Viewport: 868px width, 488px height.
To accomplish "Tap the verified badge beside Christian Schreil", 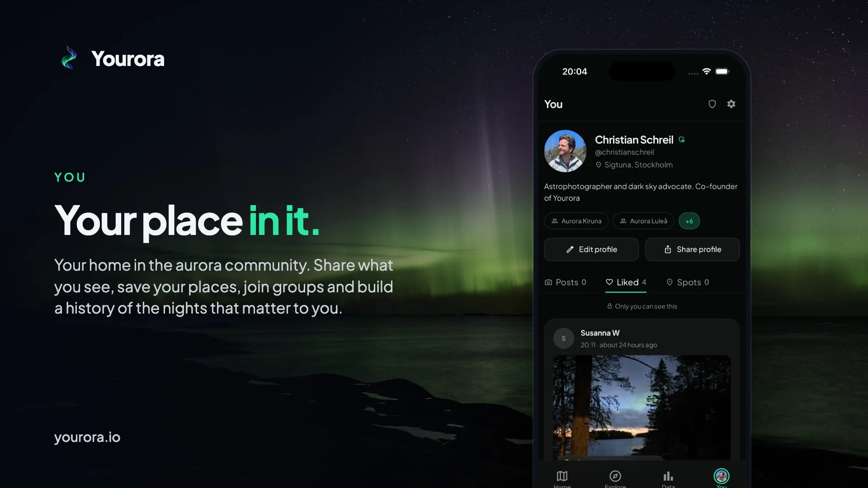I will (x=682, y=140).
